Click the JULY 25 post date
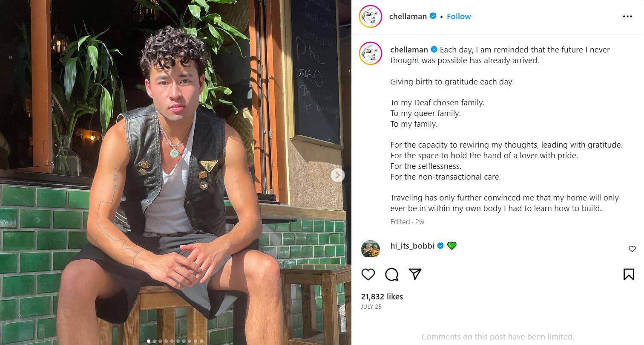644x345 pixels. (x=371, y=307)
